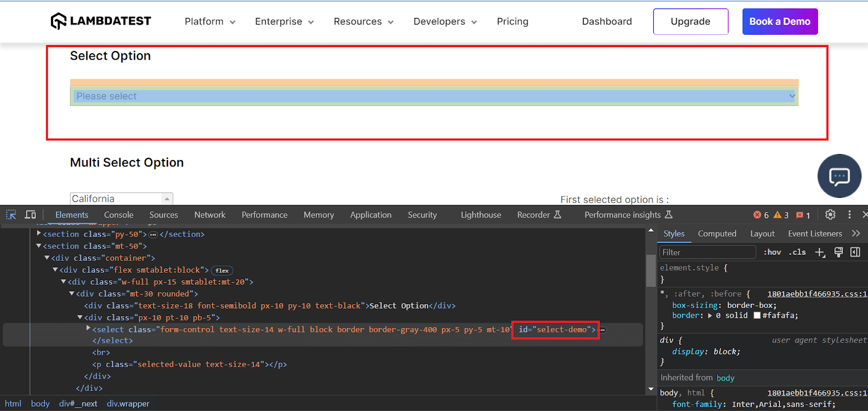
Task: Switch to the Elements tab
Action: coord(72,215)
